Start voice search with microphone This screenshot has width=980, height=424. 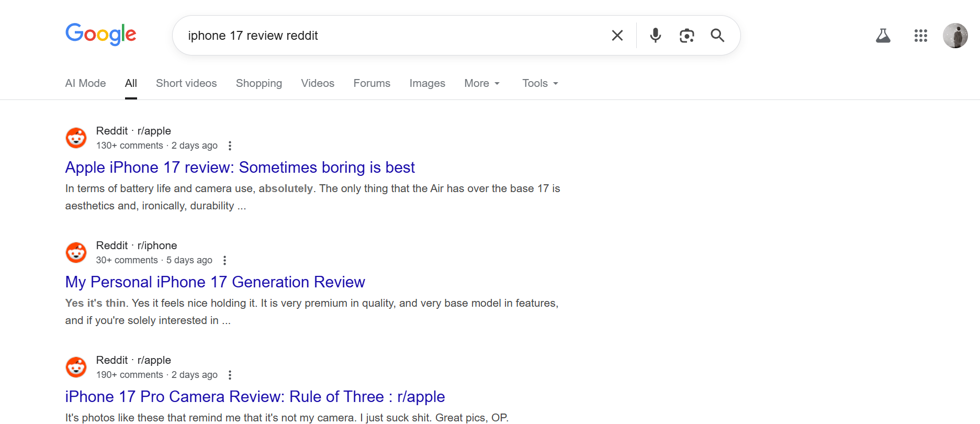[655, 36]
